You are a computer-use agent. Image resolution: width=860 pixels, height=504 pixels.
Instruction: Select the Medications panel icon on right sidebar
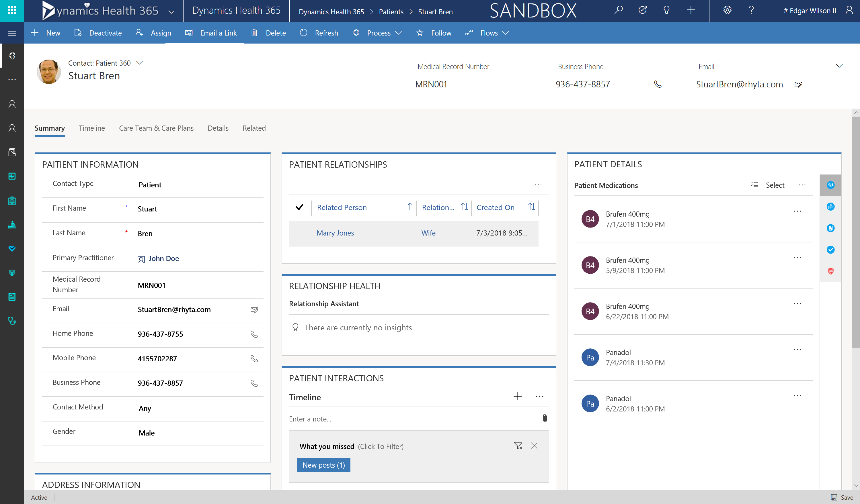pos(831,185)
